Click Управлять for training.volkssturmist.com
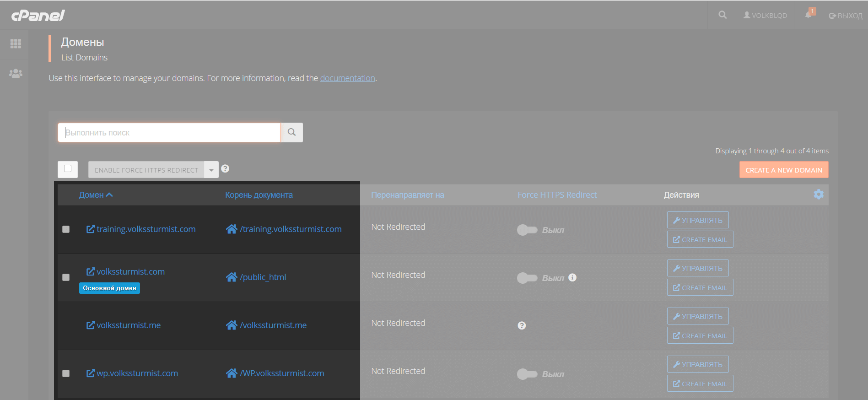The image size is (868, 400). coord(698,220)
